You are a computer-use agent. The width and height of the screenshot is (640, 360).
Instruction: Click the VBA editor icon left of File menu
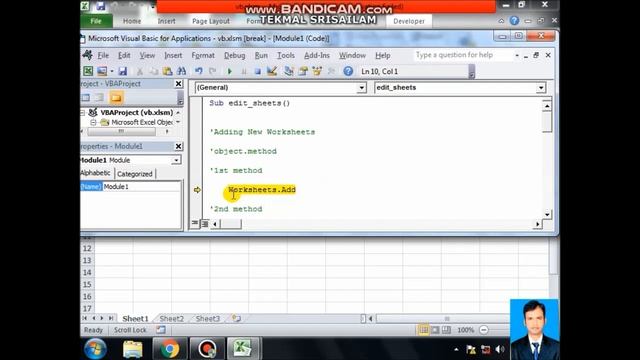point(87,55)
